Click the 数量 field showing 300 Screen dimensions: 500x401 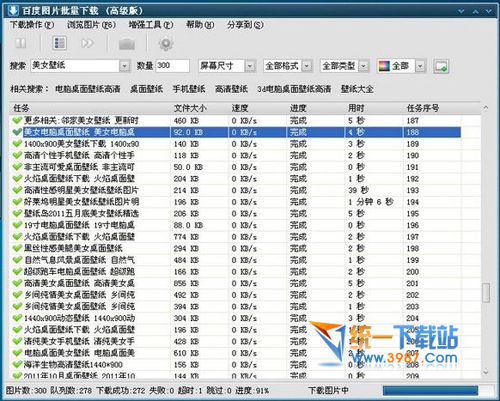tap(173, 66)
